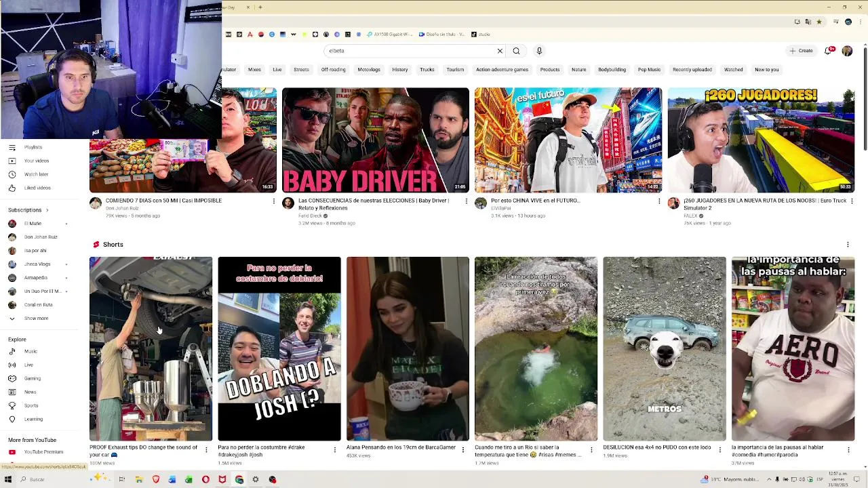Open Farid Dieck channel avatar
Screen dimensions: 868x488
288,203
